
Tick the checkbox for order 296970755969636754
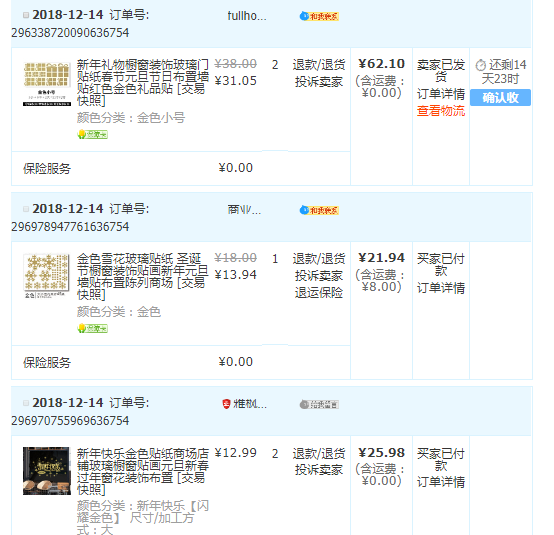click(x=26, y=403)
